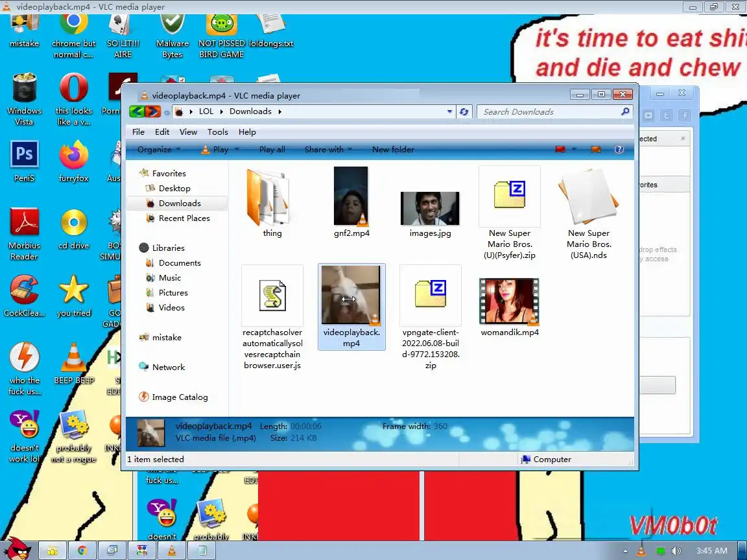Viewport: 747px width, 560px height.
Task: Open Malware Bytes desktop icon
Action: tap(172, 37)
